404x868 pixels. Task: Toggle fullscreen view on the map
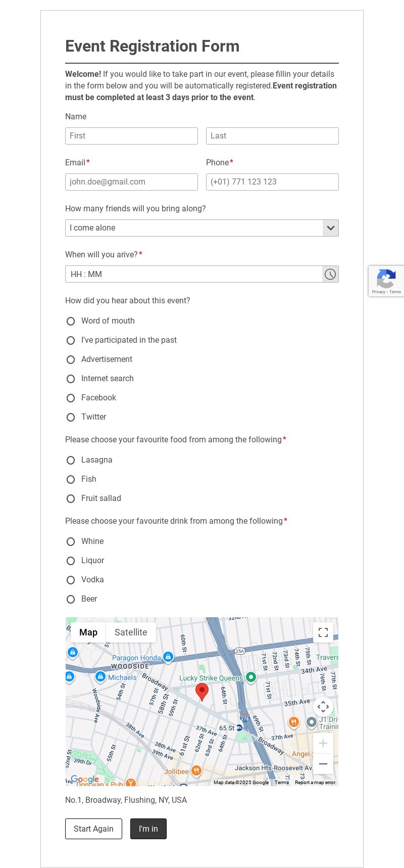coord(323,632)
